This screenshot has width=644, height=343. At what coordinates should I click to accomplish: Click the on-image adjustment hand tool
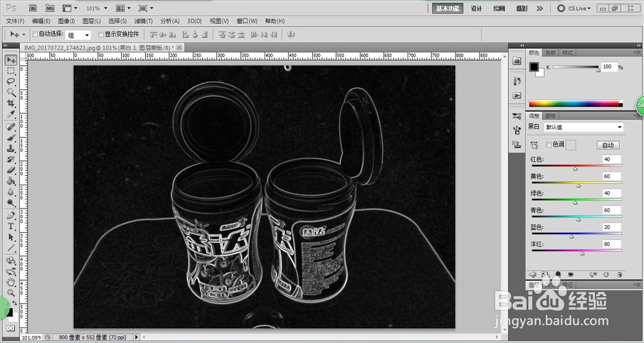tap(534, 145)
